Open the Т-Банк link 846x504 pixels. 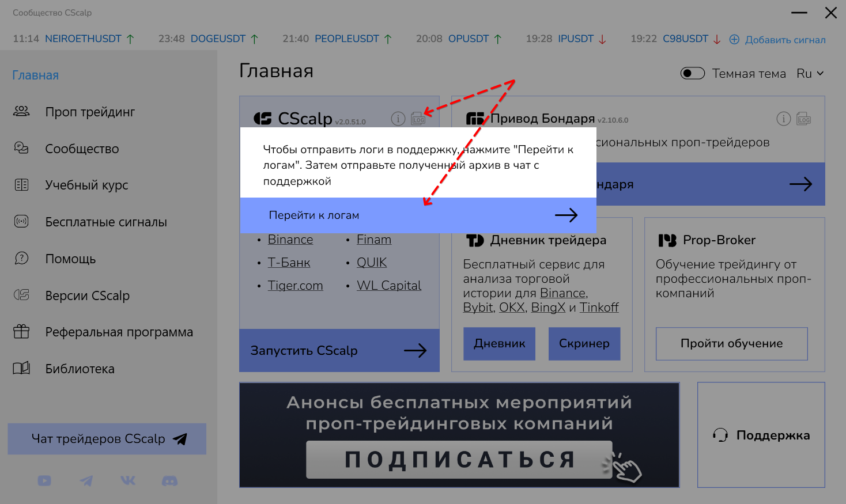tap(289, 263)
